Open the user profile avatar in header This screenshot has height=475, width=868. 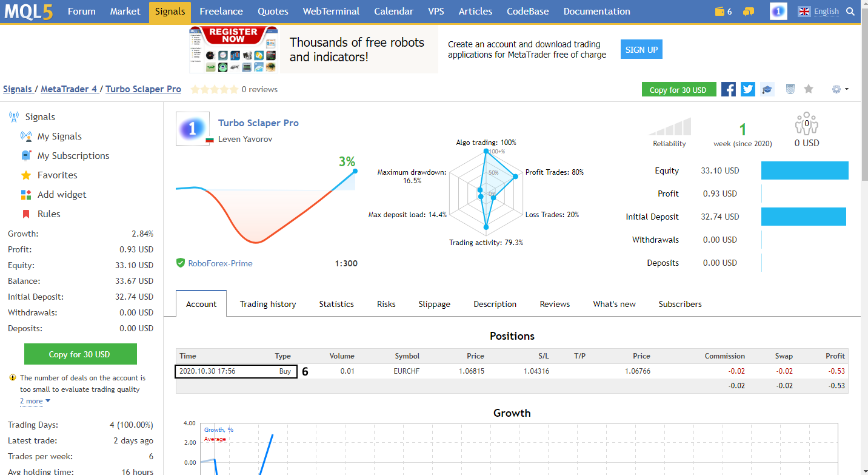click(x=778, y=12)
